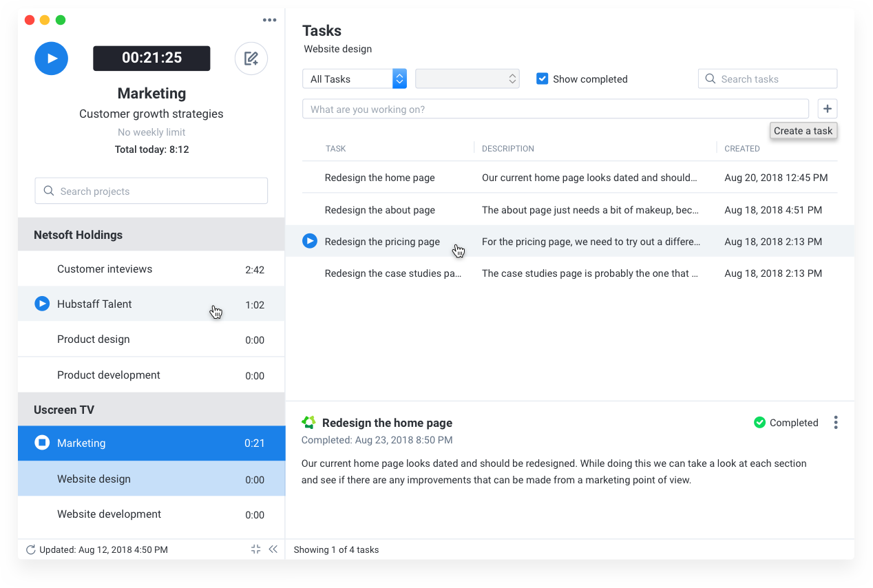
Task: Click the Customer growth strategies subtitle
Action: coord(151,114)
